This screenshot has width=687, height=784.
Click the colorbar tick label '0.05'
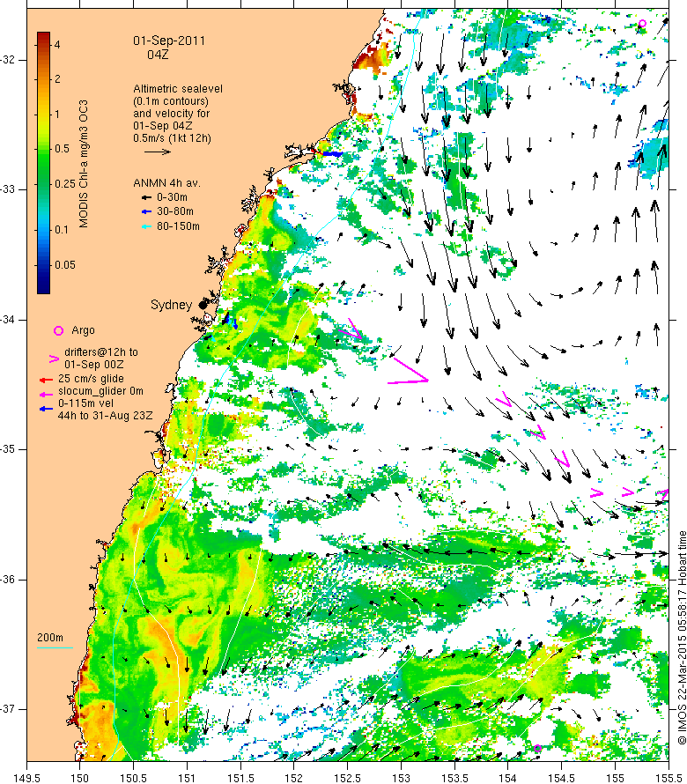coord(65,265)
